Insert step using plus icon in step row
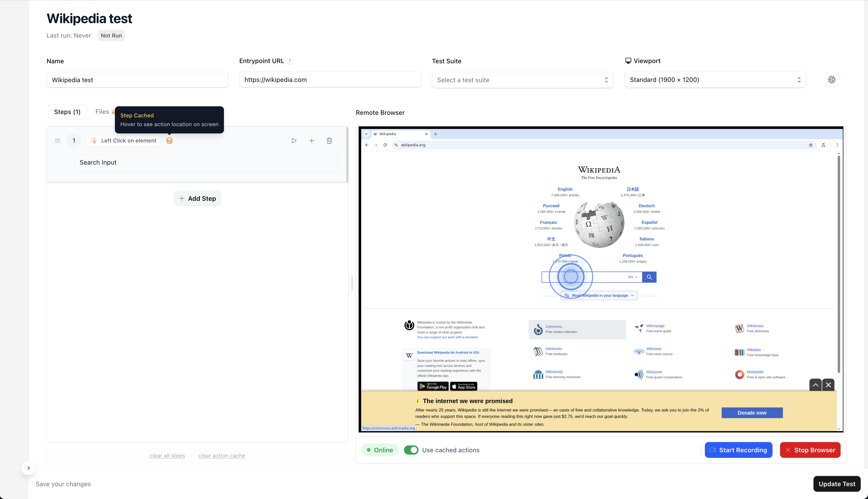 312,140
